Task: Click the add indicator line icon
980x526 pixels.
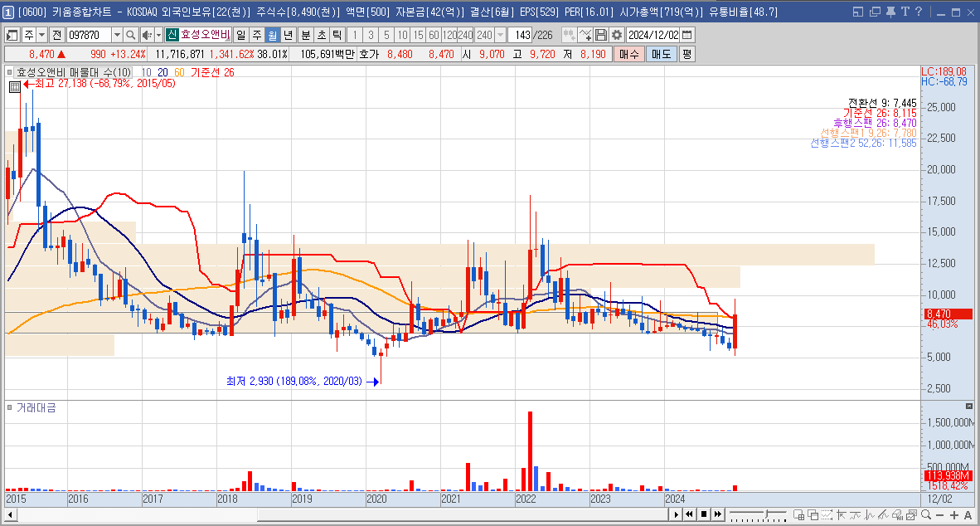Action: [585, 35]
